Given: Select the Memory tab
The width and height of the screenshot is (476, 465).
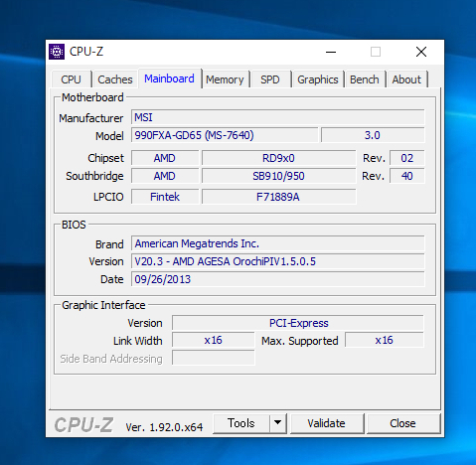Looking at the screenshot, I should [225, 79].
